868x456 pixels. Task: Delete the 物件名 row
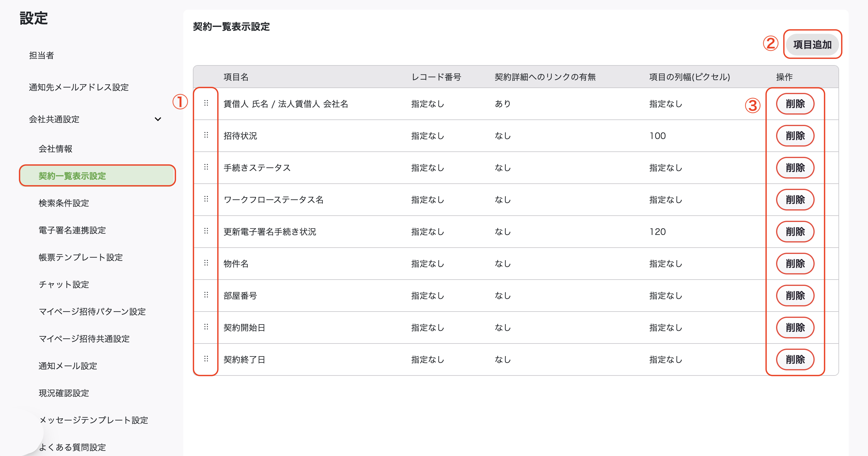click(x=795, y=263)
